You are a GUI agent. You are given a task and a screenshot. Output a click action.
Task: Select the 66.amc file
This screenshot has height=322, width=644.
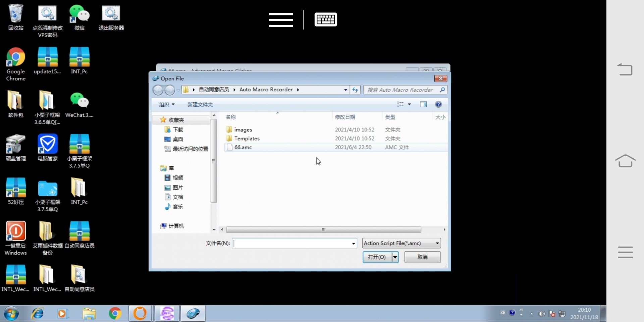pyautogui.click(x=243, y=147)
